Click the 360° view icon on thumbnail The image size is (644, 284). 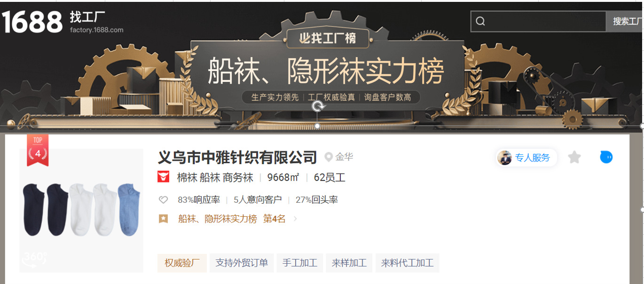[35, 259]
